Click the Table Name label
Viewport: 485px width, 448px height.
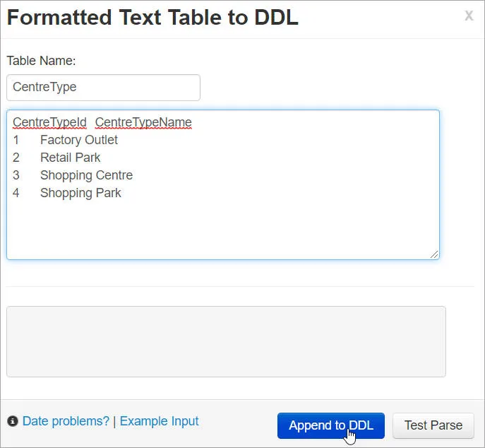coord(41,61)
